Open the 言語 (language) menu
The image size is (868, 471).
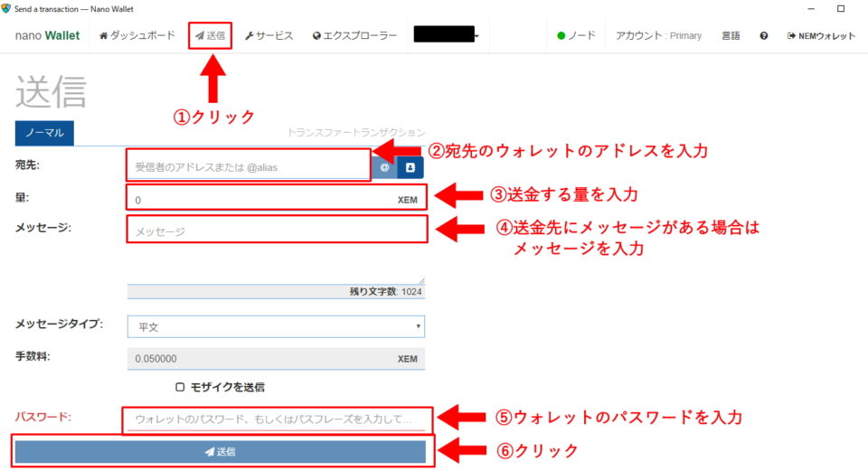click(x=731, y=35)
